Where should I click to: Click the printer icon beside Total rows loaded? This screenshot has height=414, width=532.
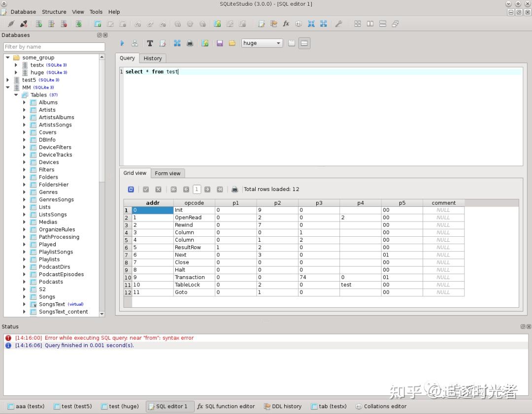(235, 189)
